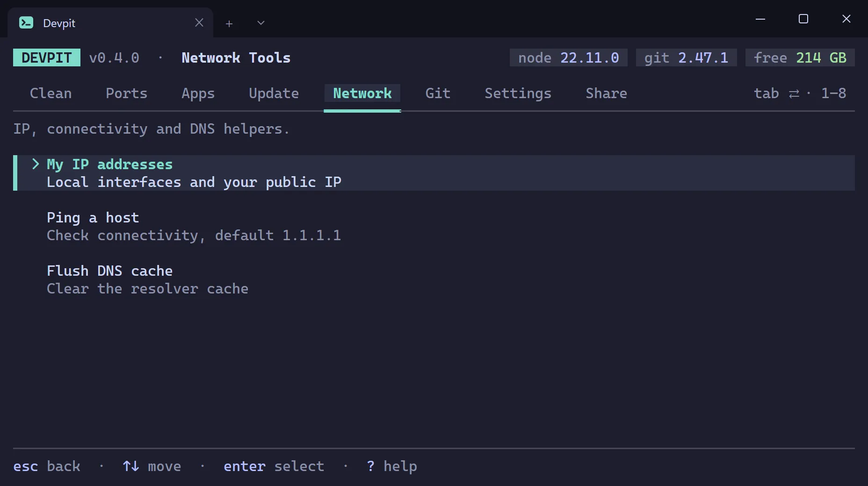Choose the Ping a host option
The height and width of the screenshot is (486, 868).
pyautogui.click(x=434, y=226)
